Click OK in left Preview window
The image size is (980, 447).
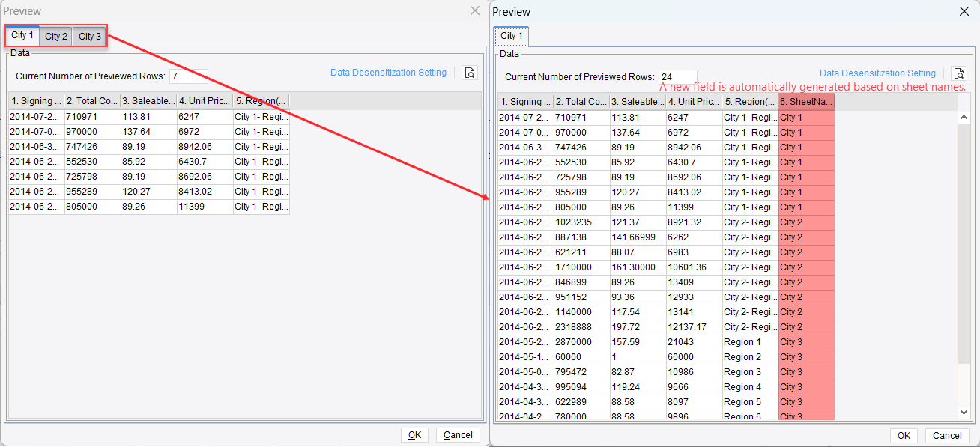pos(414,435)
